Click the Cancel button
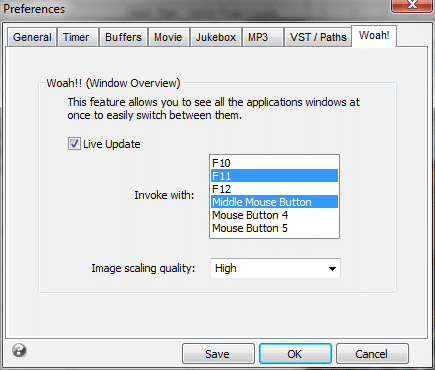Viewport: 435px width, 370px height. [372, 354]
